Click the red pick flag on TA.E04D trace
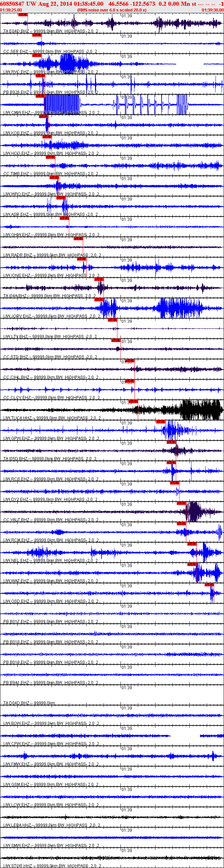 point(23,15)
